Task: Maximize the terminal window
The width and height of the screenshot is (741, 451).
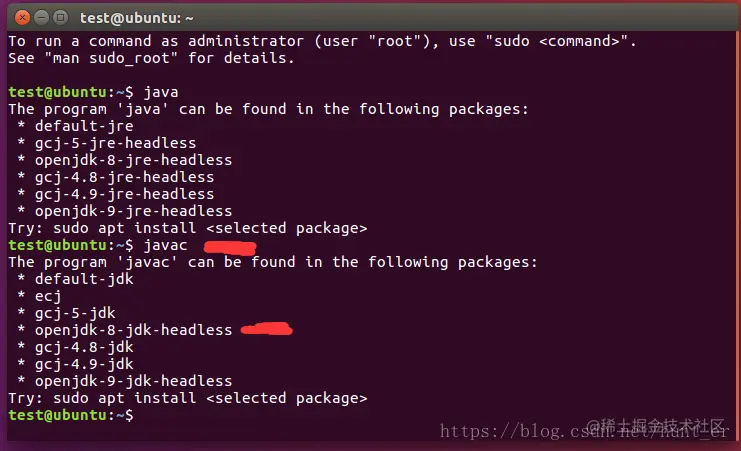Action: [60, 18]
